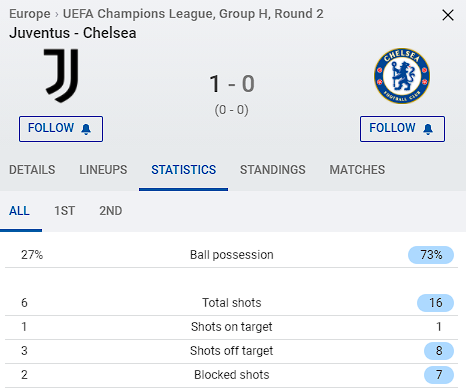Click the 16 total shots badge
The width and height of the screenshot is (468, 388).
pyautogui.click(x=435, y=303)
